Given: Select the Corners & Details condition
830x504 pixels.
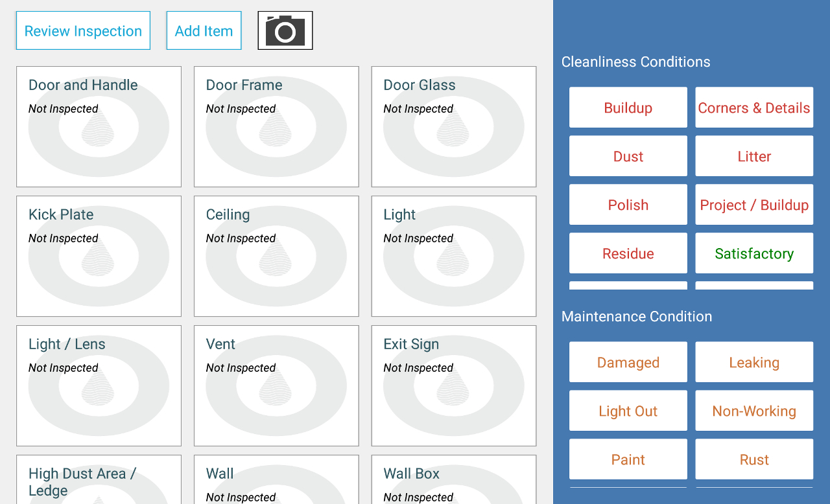Looking at the screenshot, I should tap(754, 108).
